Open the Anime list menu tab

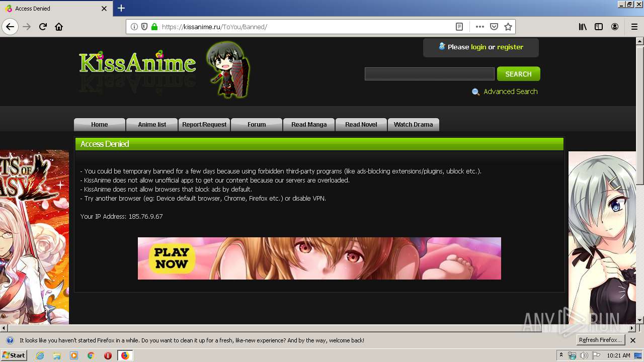[x=152, y=125]
